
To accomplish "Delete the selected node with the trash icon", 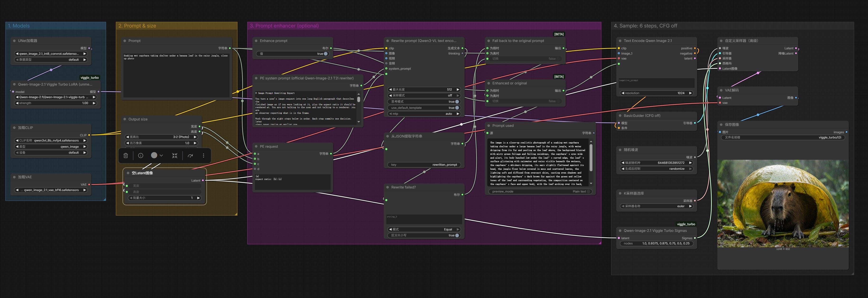I will [x=126, y=156].
